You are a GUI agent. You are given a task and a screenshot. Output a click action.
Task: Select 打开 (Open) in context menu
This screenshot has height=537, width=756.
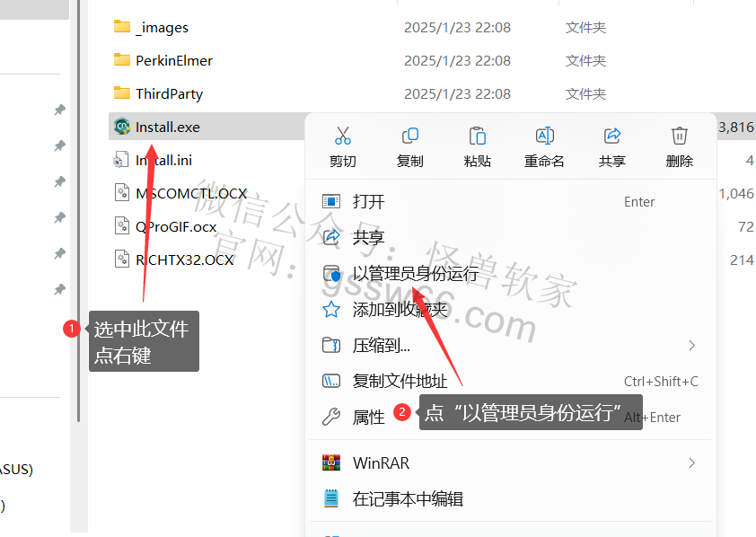tap(511, 201)
